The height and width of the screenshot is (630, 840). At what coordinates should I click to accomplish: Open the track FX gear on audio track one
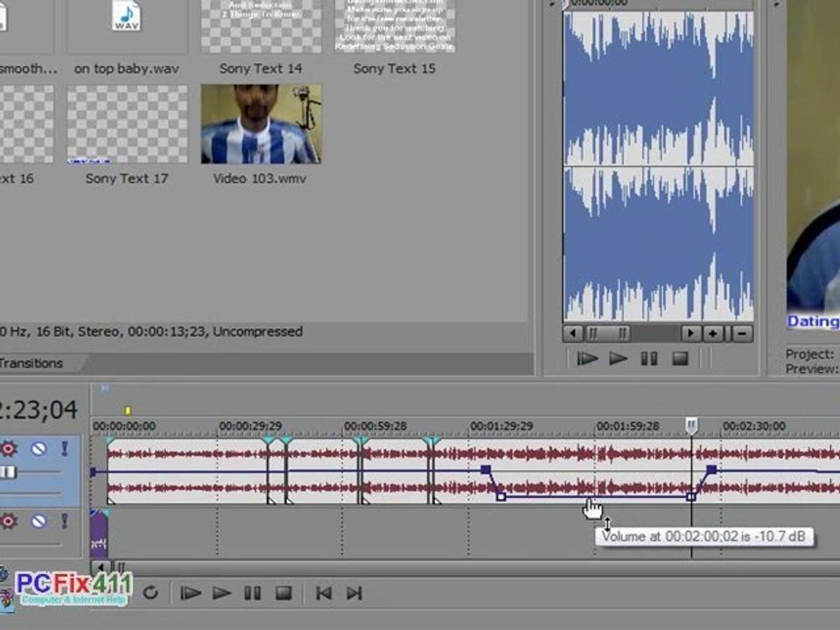9,448
